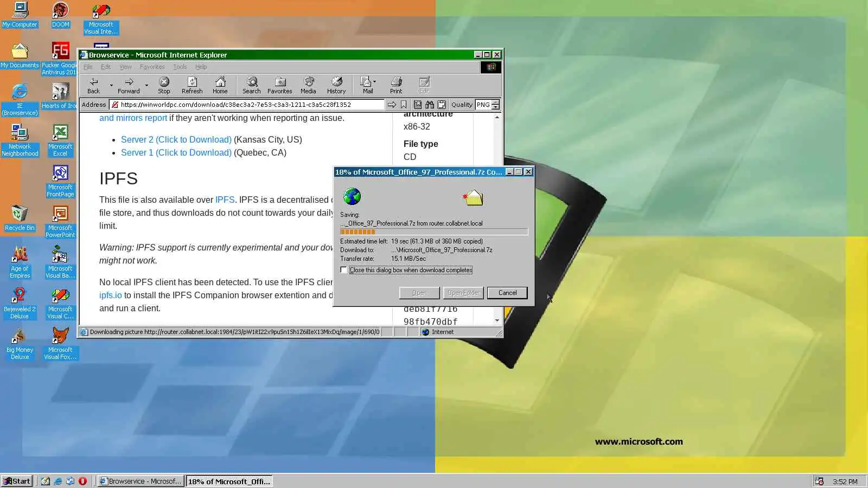This screenshot has height=488, width=868.
Task: Go back using the Back toolbar button
Action: [x=94, y=85]
